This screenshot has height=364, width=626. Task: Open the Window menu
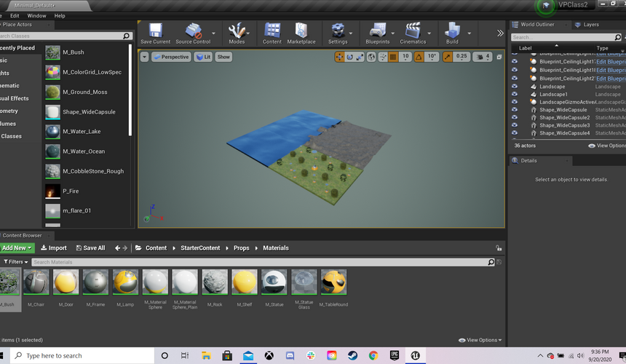tap(36, 15)
